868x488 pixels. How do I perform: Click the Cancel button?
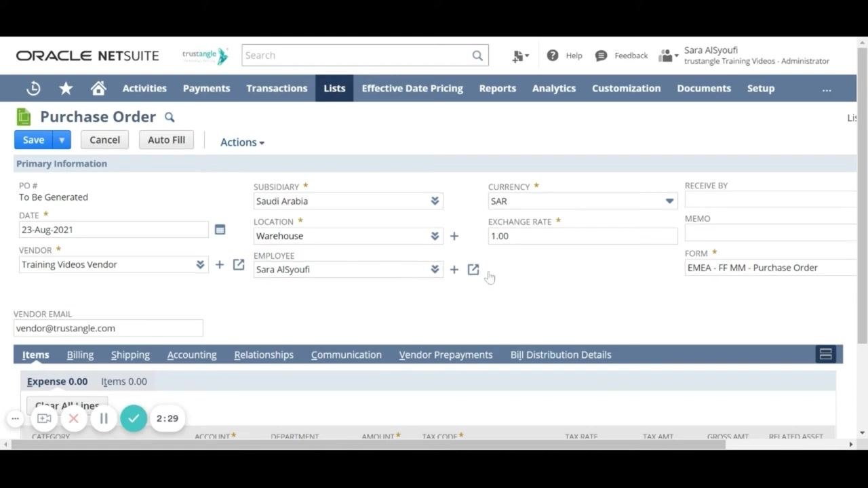tap(104, 140)
